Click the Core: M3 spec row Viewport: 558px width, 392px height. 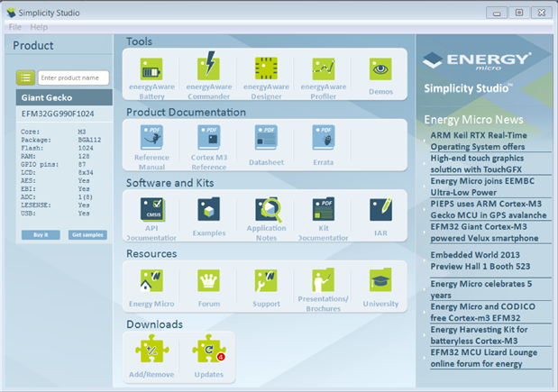click(x=53, y=132)
